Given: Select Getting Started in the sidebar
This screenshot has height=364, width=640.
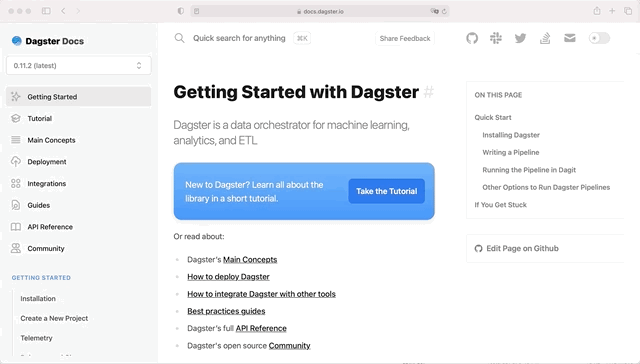Looking at the screenshot, I should point(79,97).
